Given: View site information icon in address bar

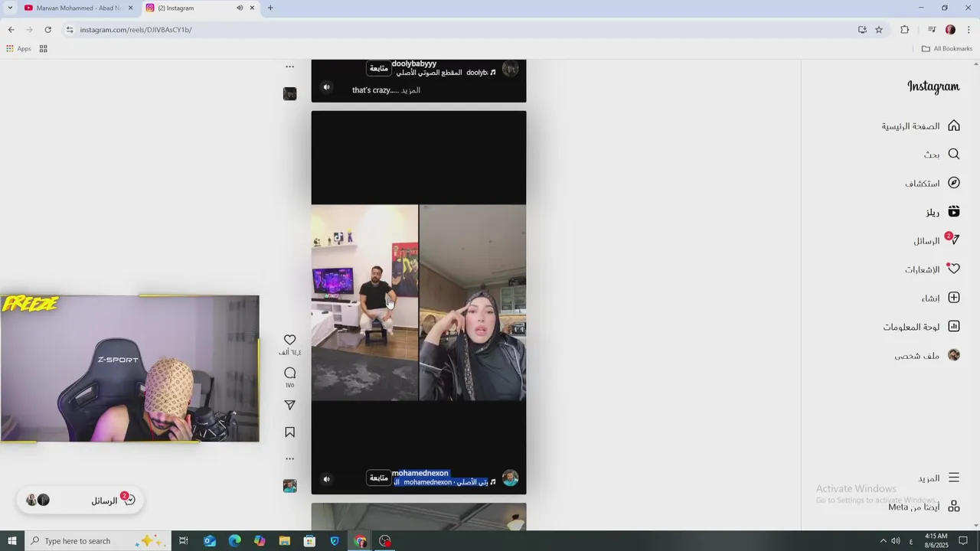Looking at the screenshot, I should (x=70, y=30).
